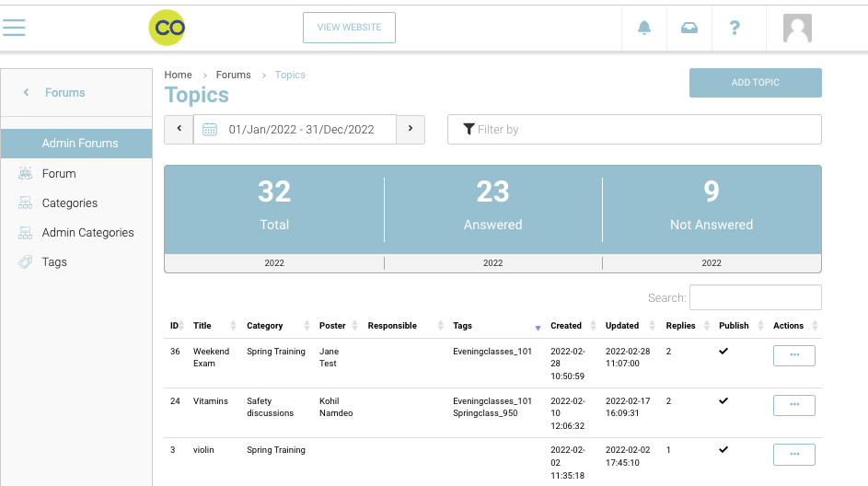This screenshot has width=868, height=486.
Task: Click the CO logo
Action: [x=167, y=28]
